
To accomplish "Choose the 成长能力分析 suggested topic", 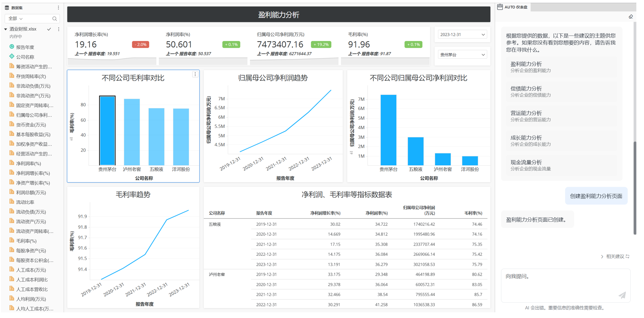I will pos(562,141).
